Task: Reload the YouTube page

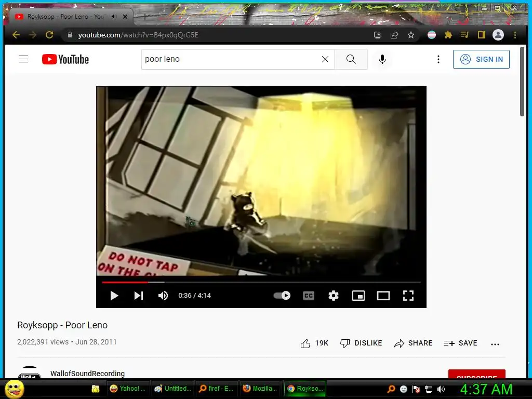Action: (x=49, y=35)
